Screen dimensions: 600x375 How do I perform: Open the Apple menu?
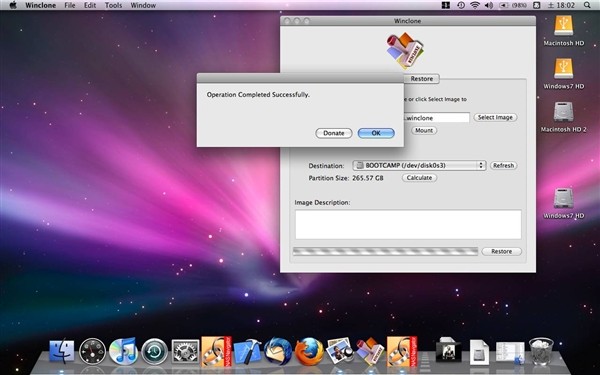[13, 5]
